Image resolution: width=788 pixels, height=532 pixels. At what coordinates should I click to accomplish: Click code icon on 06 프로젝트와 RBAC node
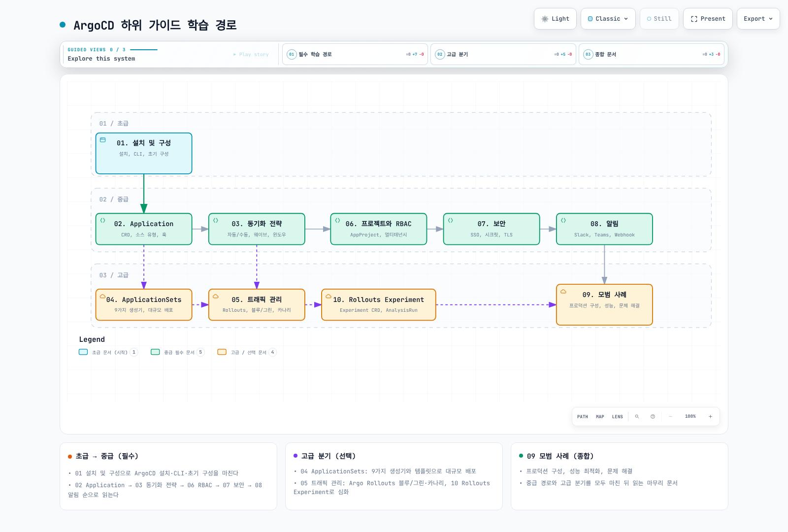337,220
